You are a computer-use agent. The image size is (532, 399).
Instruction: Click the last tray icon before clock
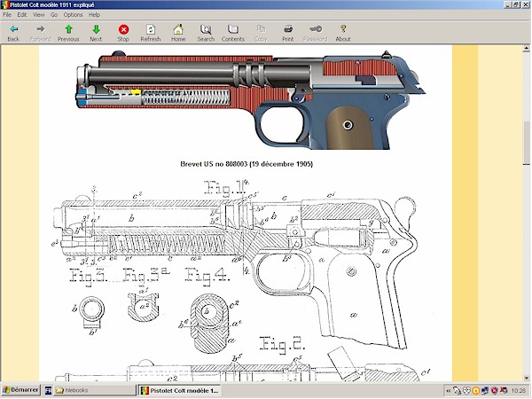pyautogui.click(x=504, y=391)
